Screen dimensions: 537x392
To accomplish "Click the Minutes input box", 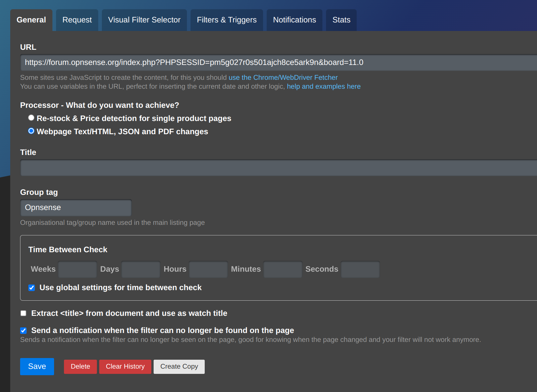I will [283, 269].
